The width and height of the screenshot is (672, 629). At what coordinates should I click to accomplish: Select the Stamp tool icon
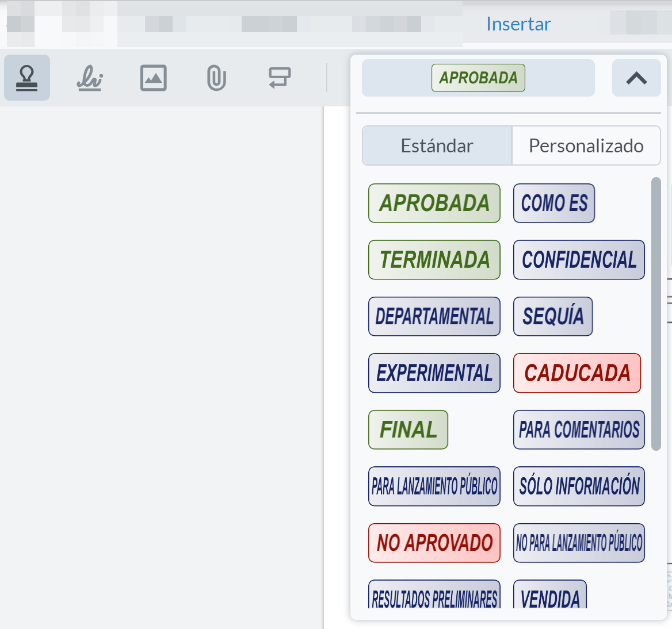[27, 78]
